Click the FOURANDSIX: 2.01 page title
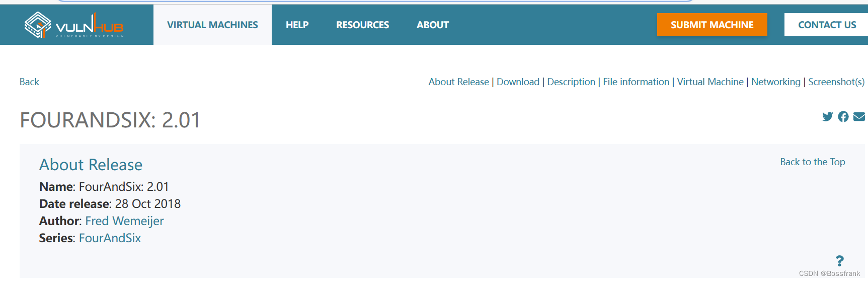The image size is (868, 281). (110, 120)
